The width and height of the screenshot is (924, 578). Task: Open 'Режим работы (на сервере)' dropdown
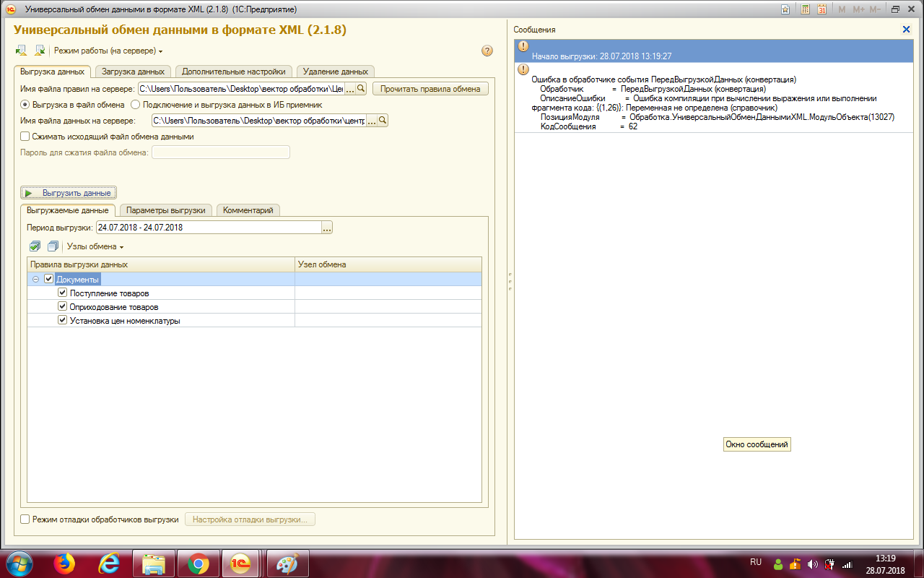pyautogui.click(x=108, y=51)
